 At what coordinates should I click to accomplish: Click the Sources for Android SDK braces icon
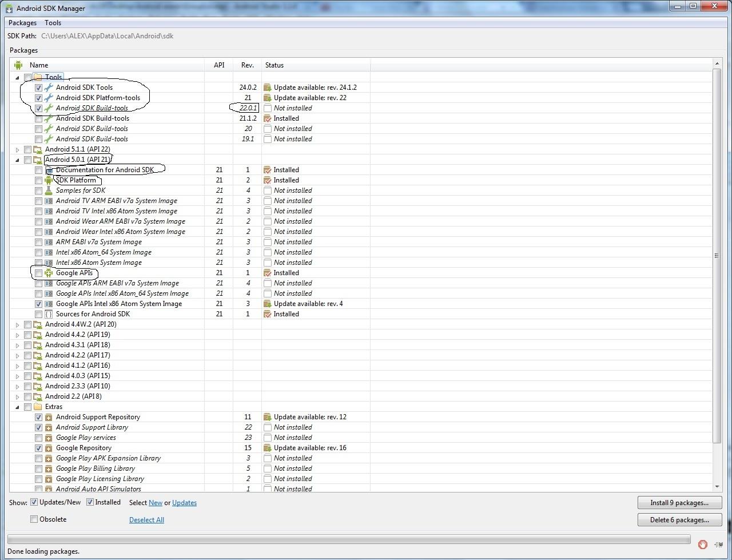[x=49, y=314]
